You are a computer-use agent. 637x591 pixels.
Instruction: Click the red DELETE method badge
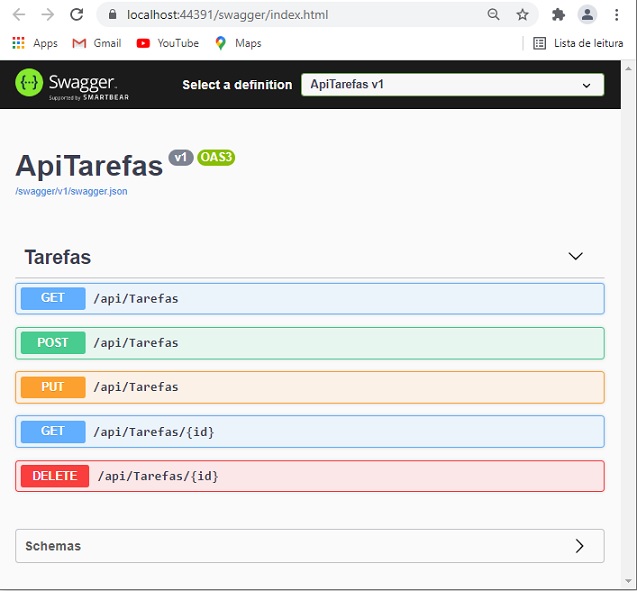(54, 476)
